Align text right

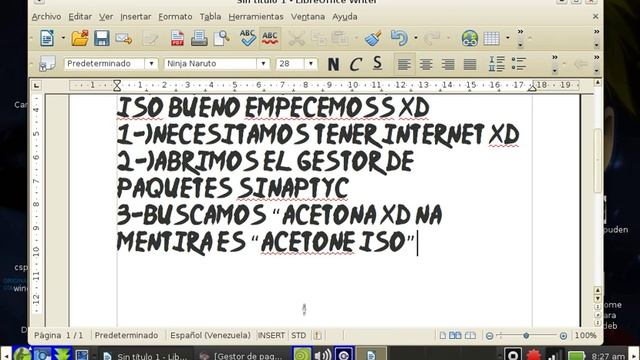(x=448, y=64)
